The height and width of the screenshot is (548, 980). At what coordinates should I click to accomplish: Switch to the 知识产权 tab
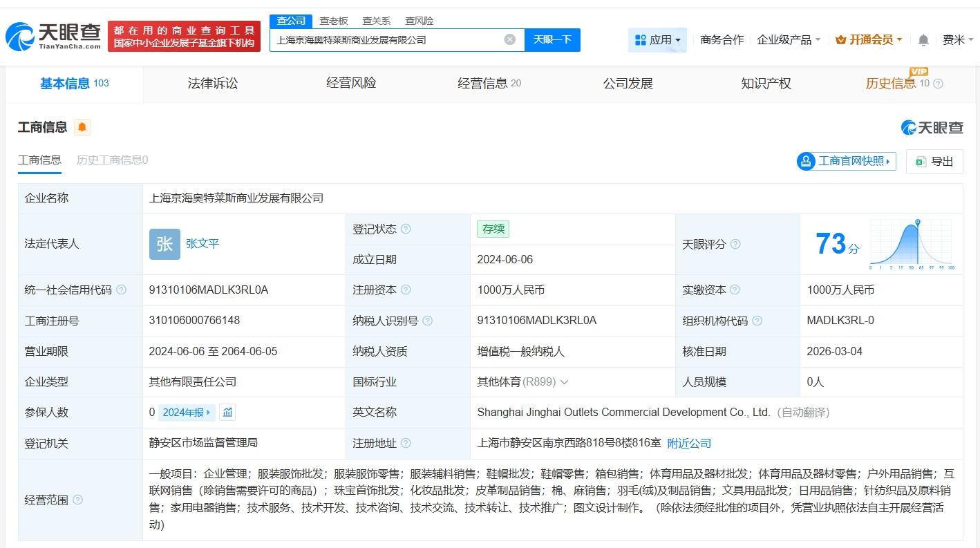point(766,84)
